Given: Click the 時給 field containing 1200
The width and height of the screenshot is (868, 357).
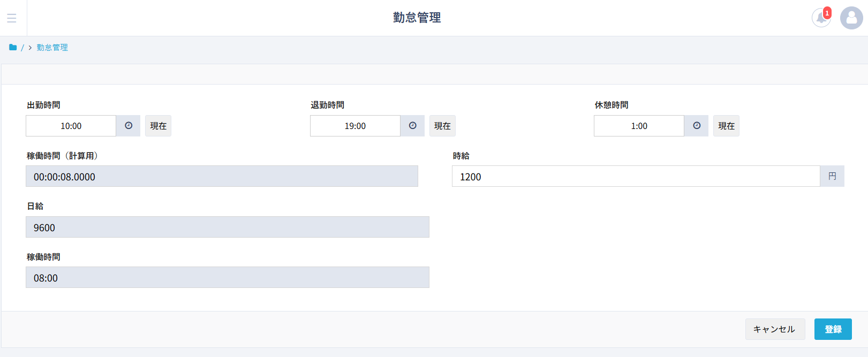Looking at the screenshot, I should coord(636,177).
